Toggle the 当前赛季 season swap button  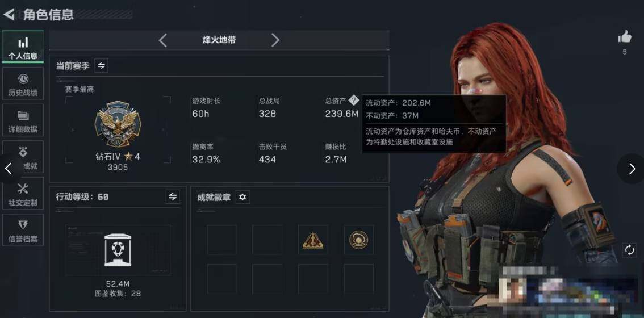pos(101,66)
